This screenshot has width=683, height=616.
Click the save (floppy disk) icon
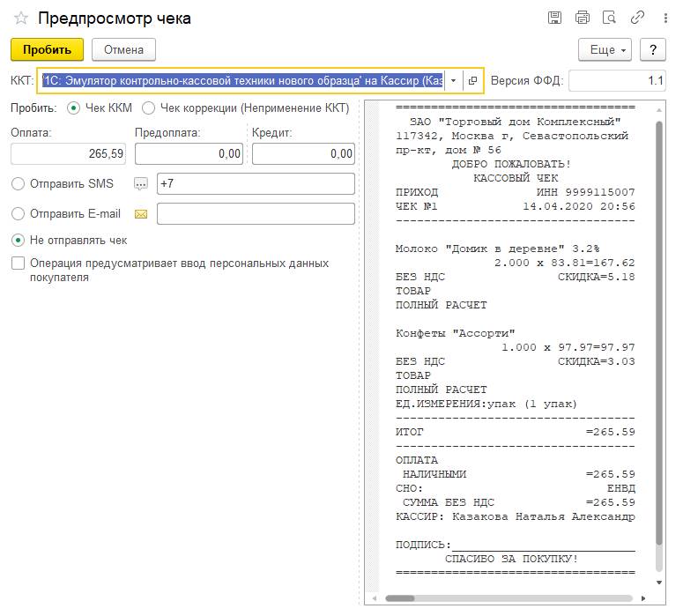pyautogui.click(x=554, y=18)
